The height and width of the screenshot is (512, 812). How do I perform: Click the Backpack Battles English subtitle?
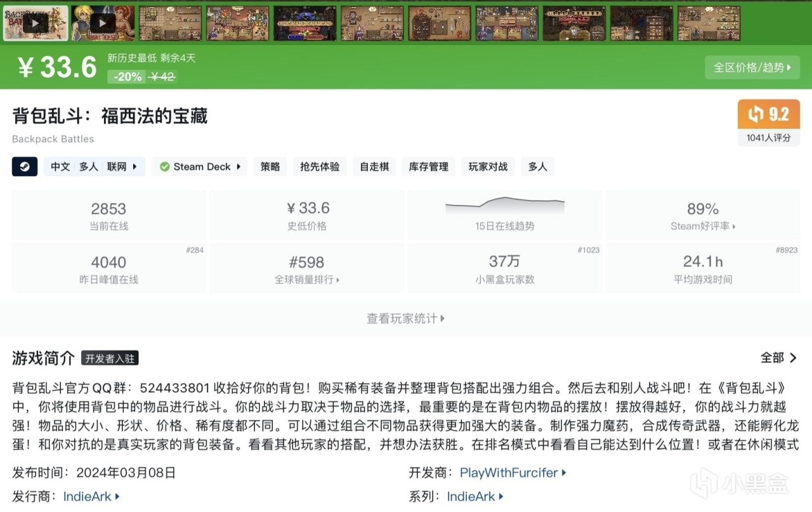coord(53,139)
